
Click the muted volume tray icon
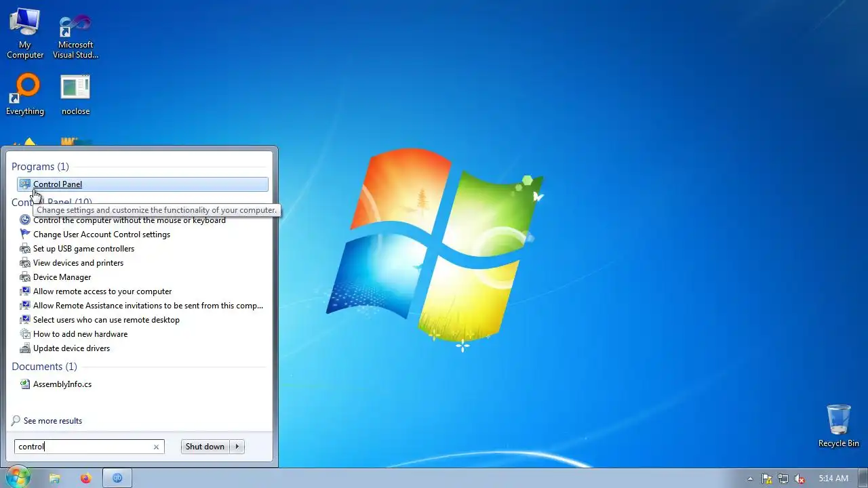(800, 479)
